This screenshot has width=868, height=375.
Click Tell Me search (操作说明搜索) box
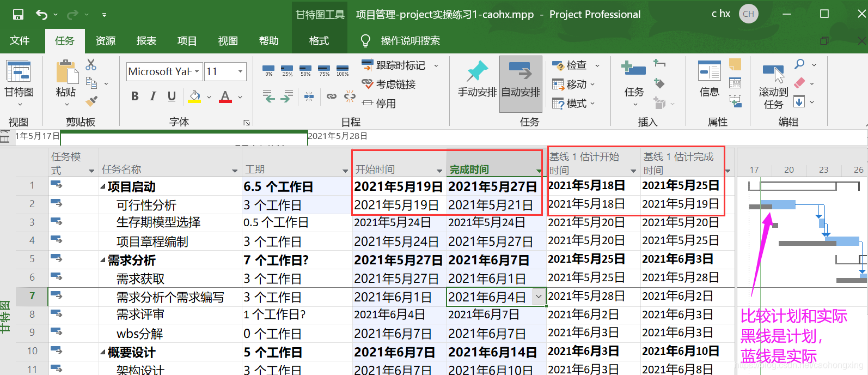410,41
